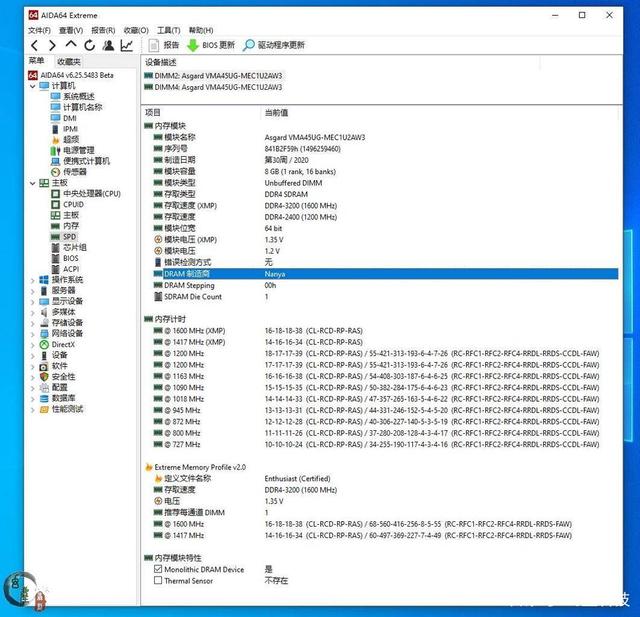
Task: Open the 数据库 database icon item
Action: [x=44, y=398]
